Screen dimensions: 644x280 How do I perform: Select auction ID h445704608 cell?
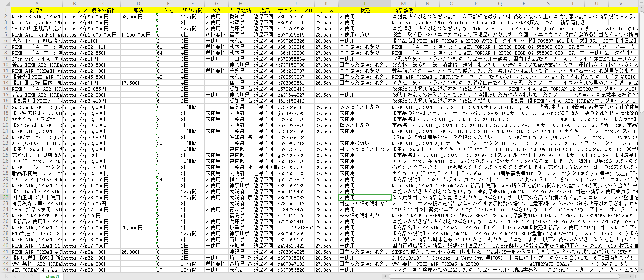(x=296, y=28)
